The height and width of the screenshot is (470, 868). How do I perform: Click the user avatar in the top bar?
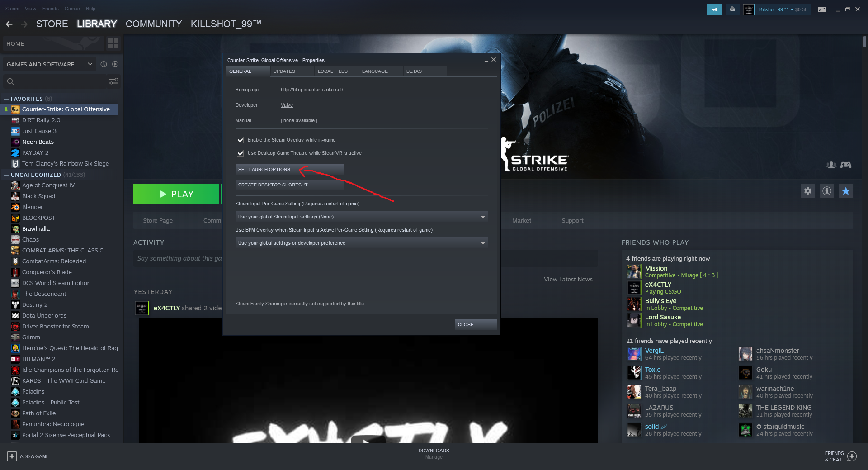749,9
